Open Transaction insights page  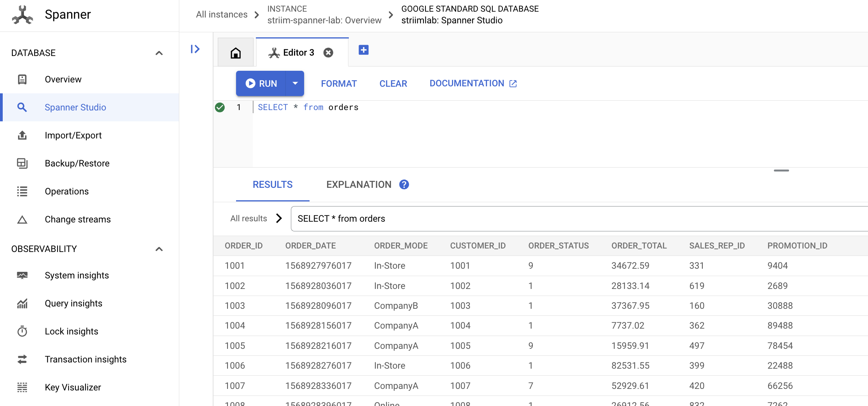[89, 359]
